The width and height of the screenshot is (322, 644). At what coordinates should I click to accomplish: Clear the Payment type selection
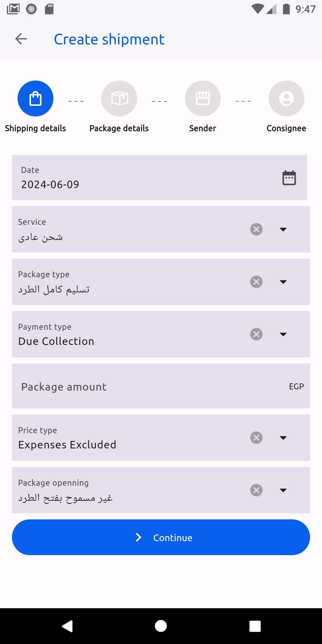256,334
